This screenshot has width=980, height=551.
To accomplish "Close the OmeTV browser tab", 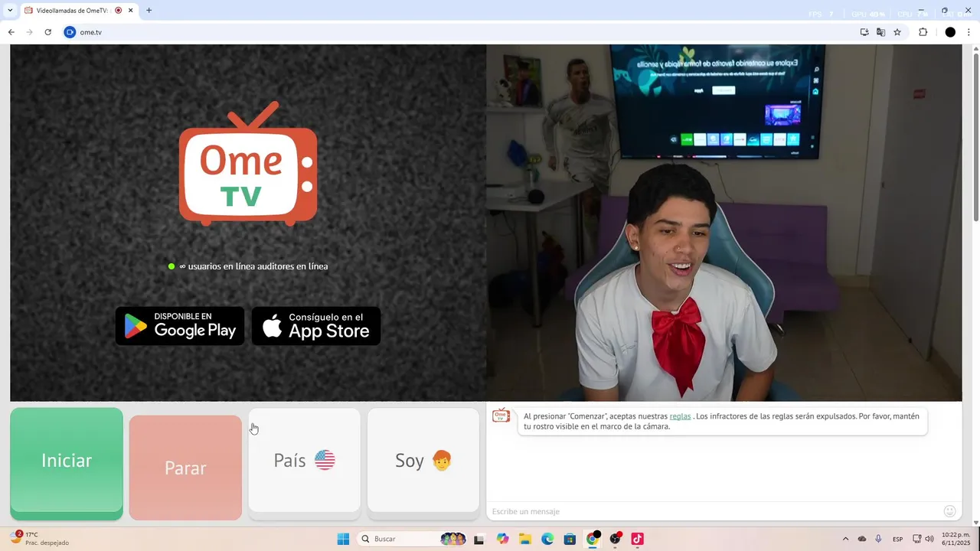I will [131, 11].
